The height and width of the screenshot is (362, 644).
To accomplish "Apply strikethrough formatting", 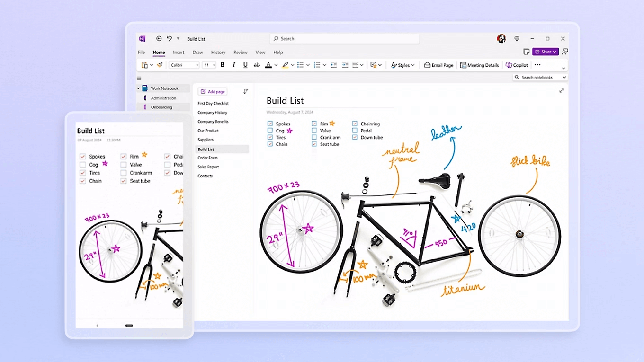I will [257, 65].
